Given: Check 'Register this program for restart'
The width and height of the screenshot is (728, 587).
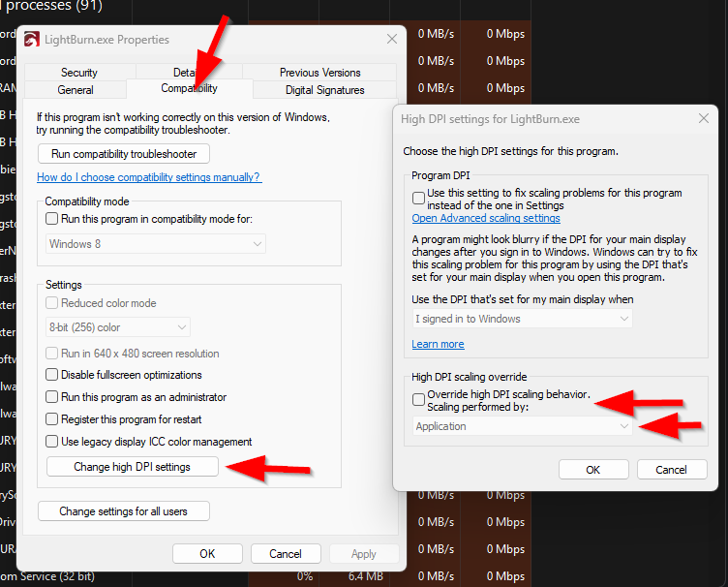Looking at the screenshot, I should coord(51,418).
